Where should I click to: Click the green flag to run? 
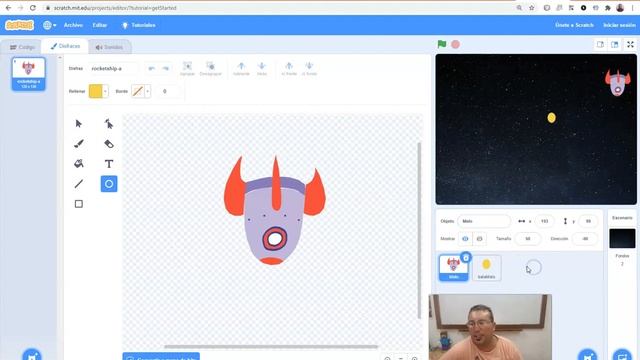pos(442,44)
